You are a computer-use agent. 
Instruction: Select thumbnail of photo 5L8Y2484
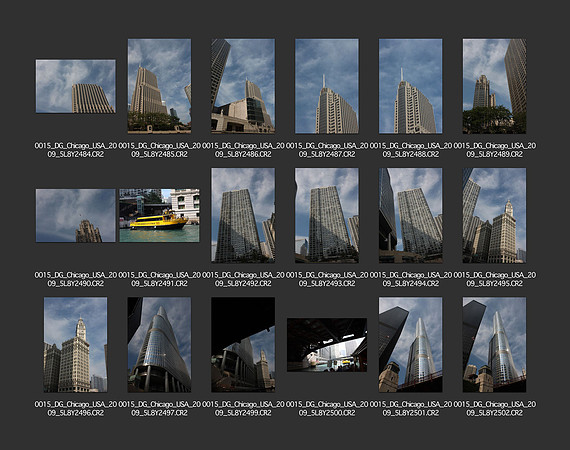tap(76, 86)
